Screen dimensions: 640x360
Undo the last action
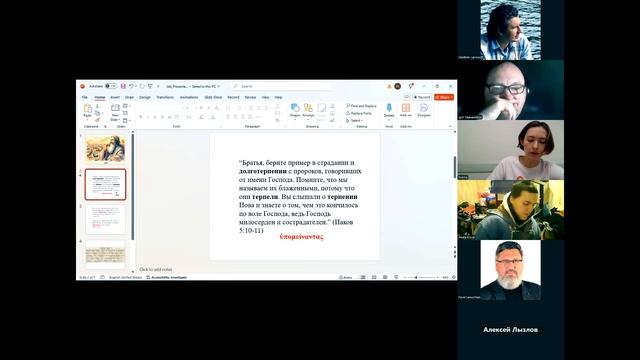(x=131, y=86)
